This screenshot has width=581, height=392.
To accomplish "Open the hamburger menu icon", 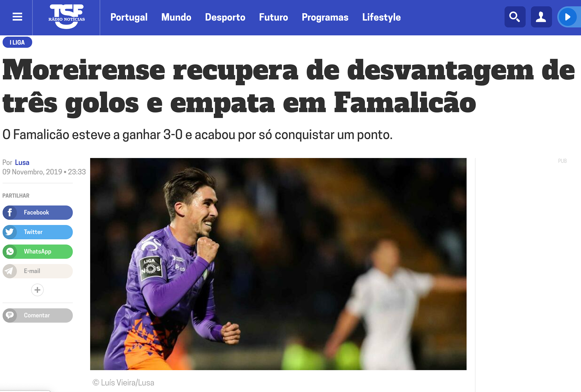I will 17,17.
